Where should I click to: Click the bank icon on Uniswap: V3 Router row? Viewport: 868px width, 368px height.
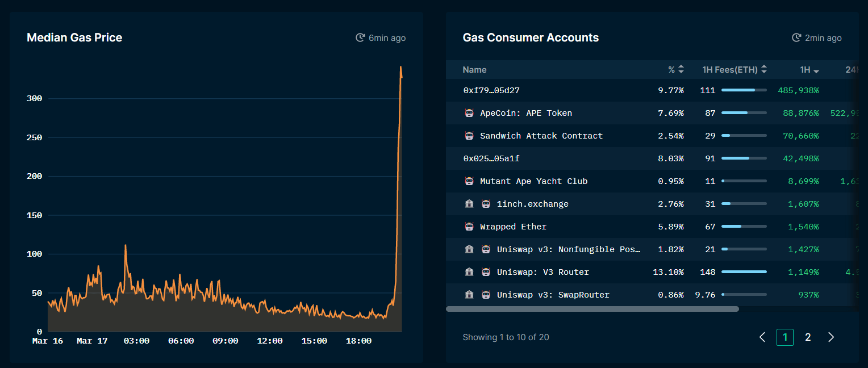[469, 272]
